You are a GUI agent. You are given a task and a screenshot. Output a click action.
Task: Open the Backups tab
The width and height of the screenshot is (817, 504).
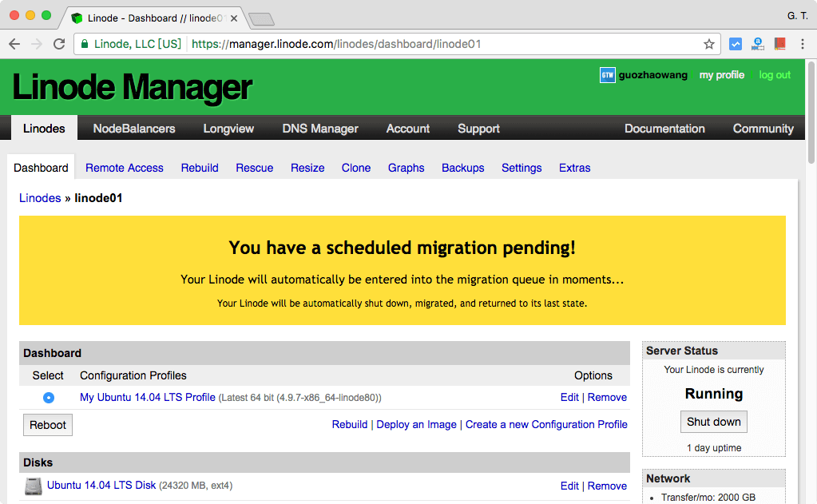pos(463,168)
